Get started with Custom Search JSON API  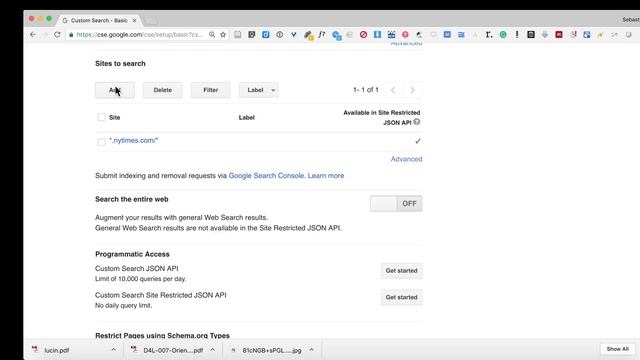tap(402, 271)
